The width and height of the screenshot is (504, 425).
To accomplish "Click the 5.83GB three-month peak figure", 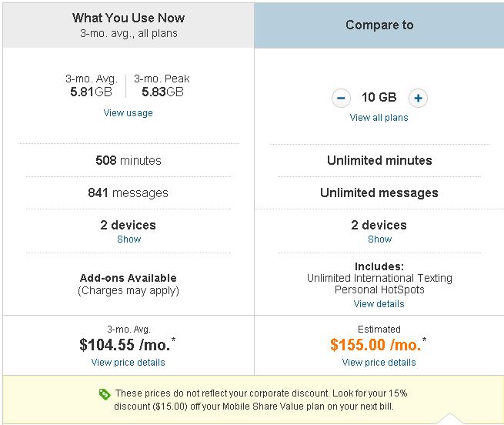I will tap(162, 92).
